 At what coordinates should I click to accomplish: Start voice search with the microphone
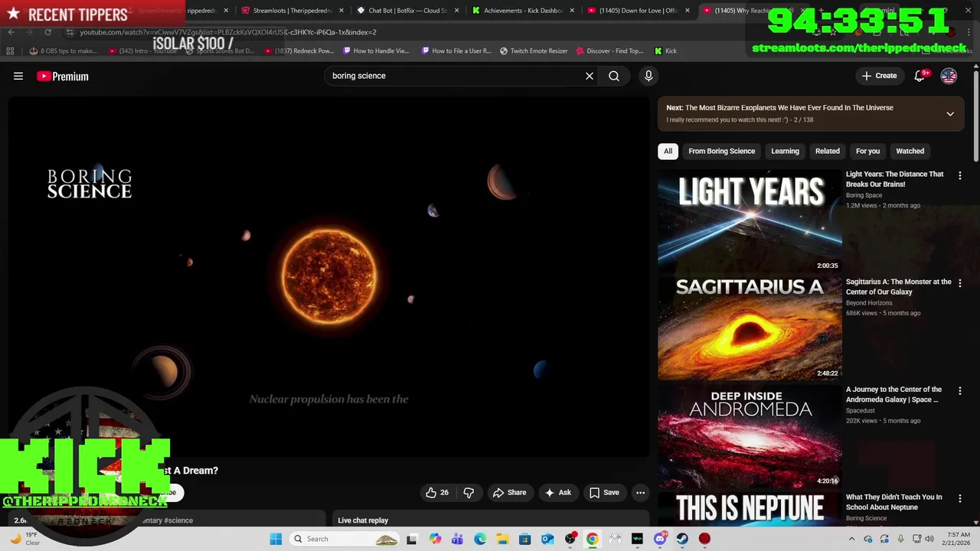click(648, 76)
